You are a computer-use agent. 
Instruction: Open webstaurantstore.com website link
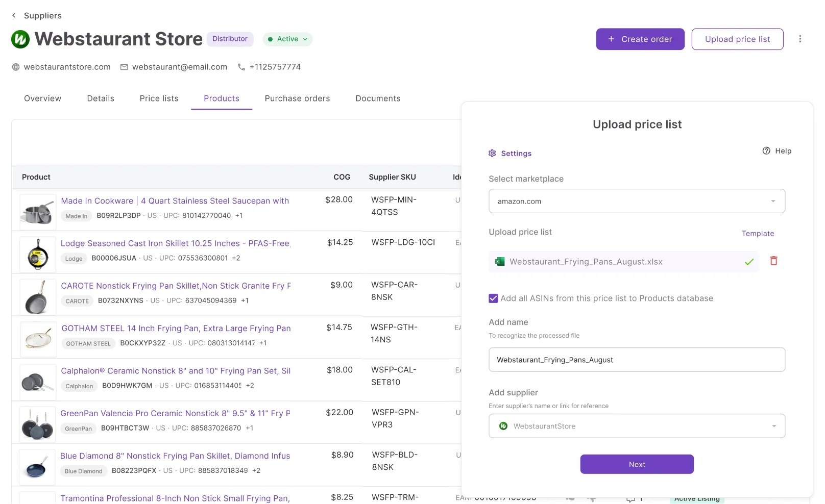[x=67, y=67]
